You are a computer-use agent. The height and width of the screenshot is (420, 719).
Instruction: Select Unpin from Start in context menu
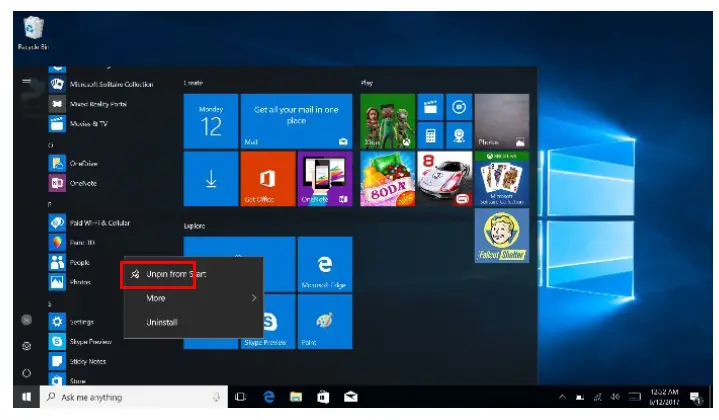(x=194, y=274)
